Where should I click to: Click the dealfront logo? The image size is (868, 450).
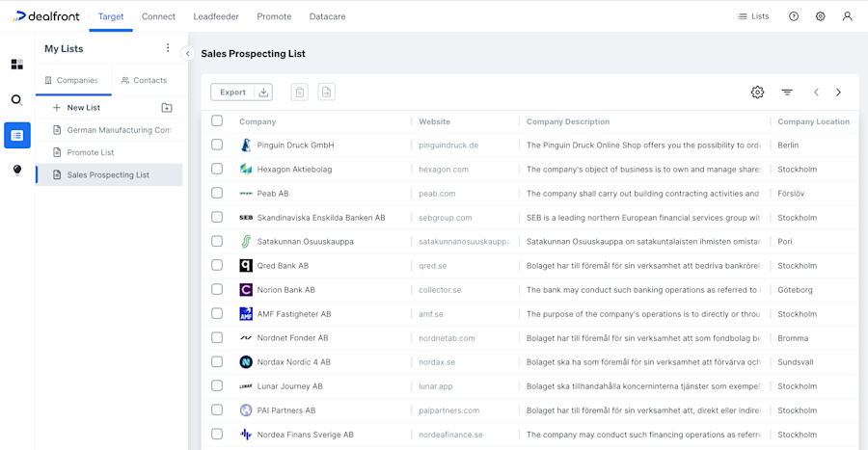(46, 16)
